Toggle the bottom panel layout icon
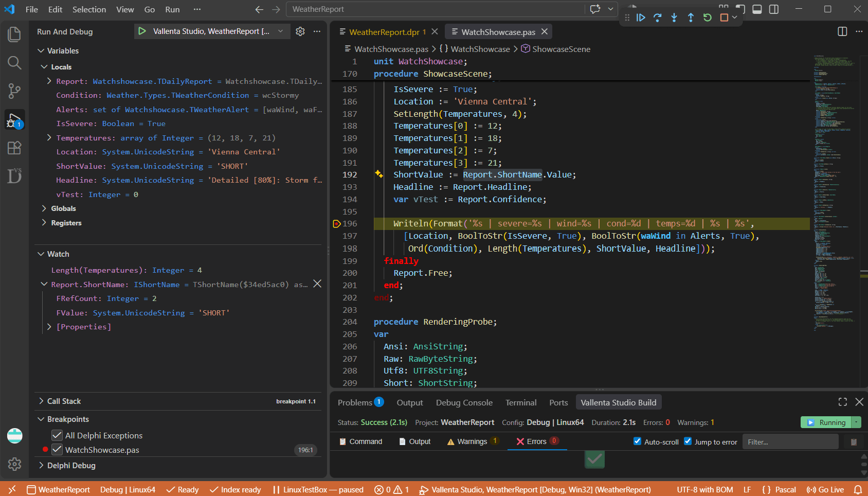Image resolution: width=868 pixels, height=496 pixels. [x=757, y=9]
